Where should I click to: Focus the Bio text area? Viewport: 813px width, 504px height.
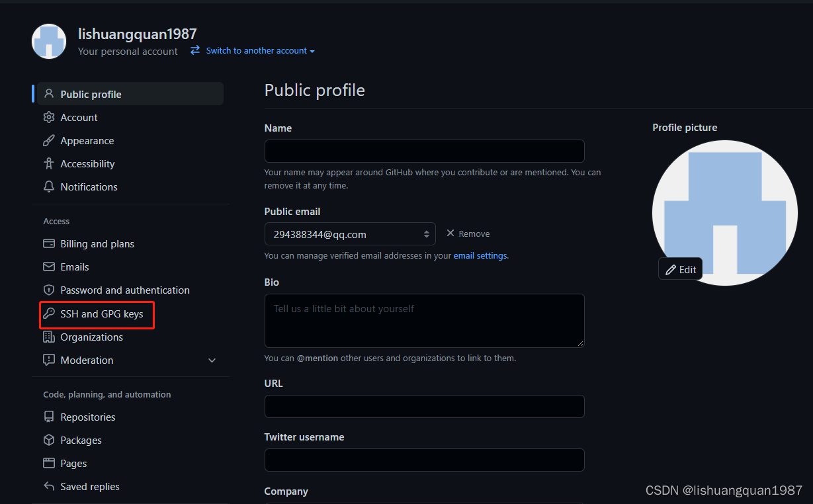click(x=424, y=321)
